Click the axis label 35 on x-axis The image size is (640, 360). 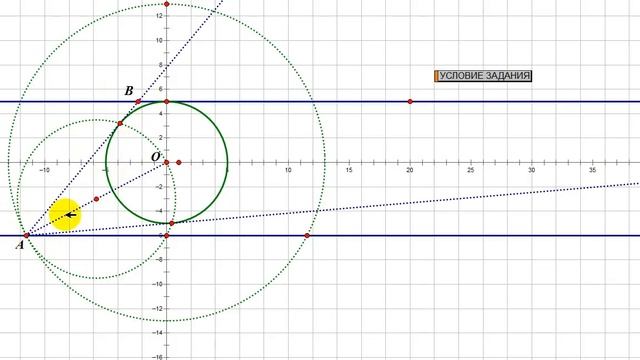593,170
